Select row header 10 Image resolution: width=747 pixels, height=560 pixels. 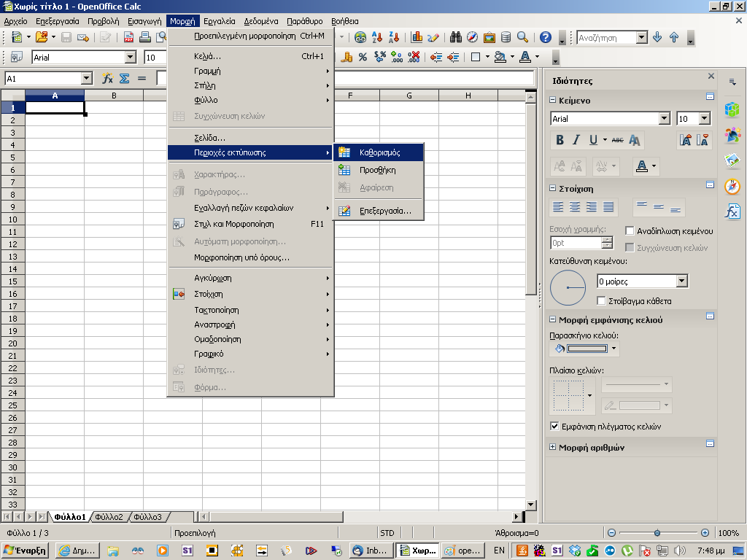click(x=13, y=219)
